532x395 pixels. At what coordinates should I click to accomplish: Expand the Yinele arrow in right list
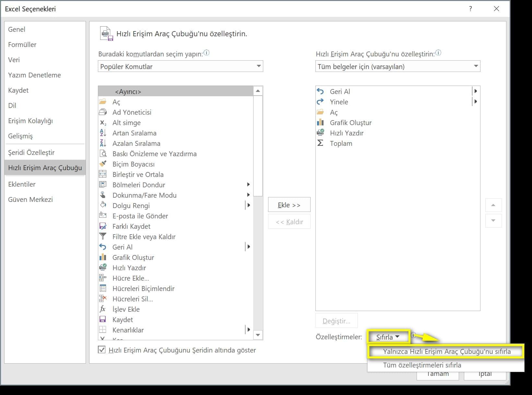[476, 101]
